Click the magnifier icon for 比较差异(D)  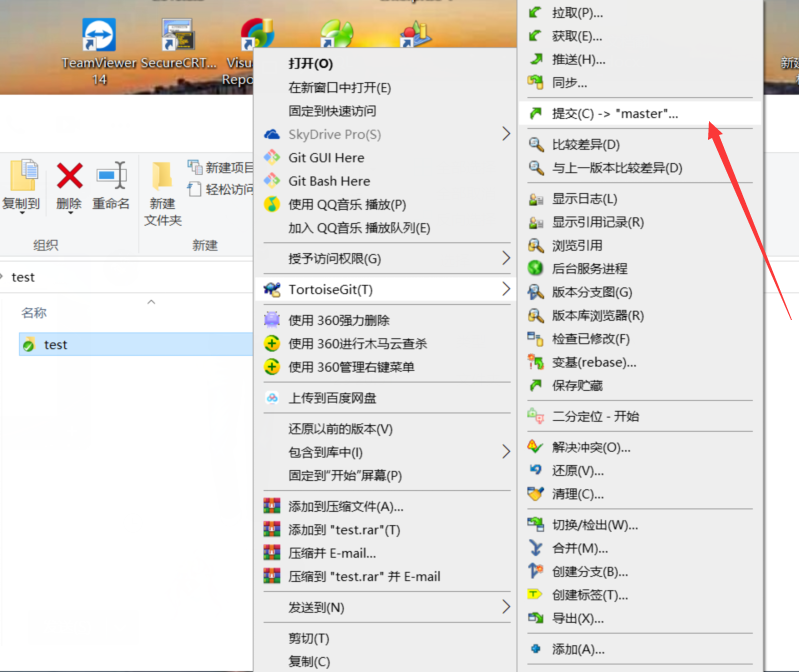pyautogui.click(x=536, y=144)
